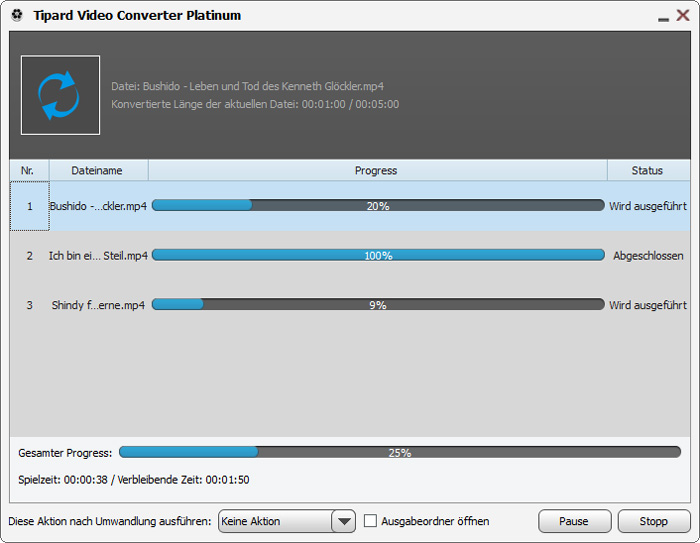Screen dimensions: 700x543
Task: Enable the Ausgabeordner öffnen checkbox
Action: click(370, 521)
